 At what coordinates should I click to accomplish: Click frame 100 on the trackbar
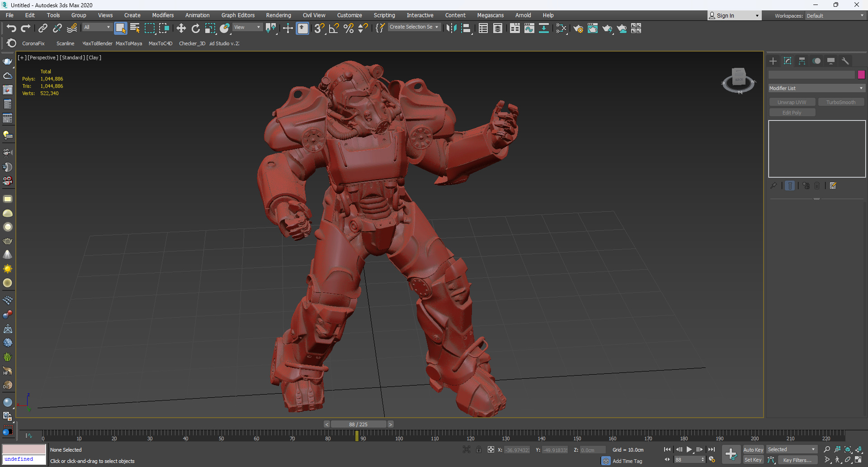point(399,436)
